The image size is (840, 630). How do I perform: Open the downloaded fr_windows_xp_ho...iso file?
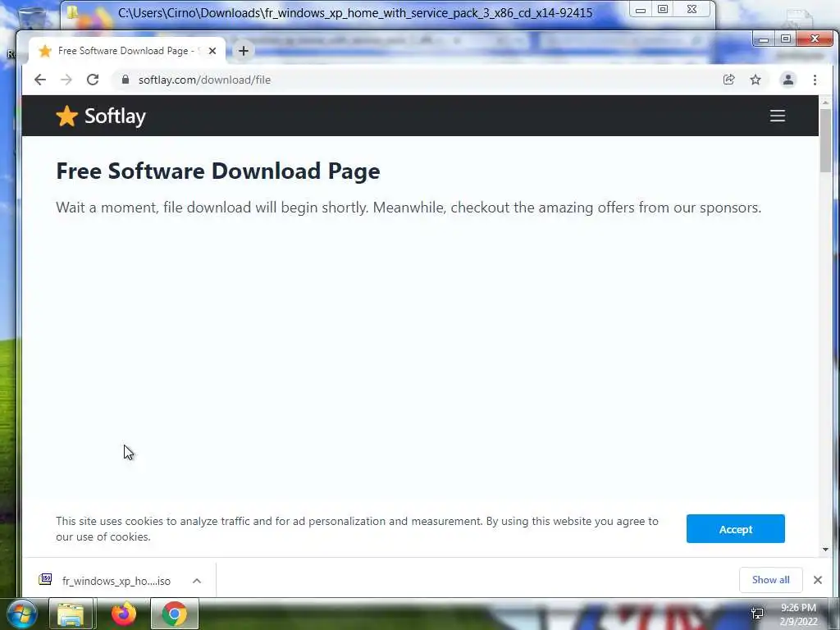click(116, 581)
